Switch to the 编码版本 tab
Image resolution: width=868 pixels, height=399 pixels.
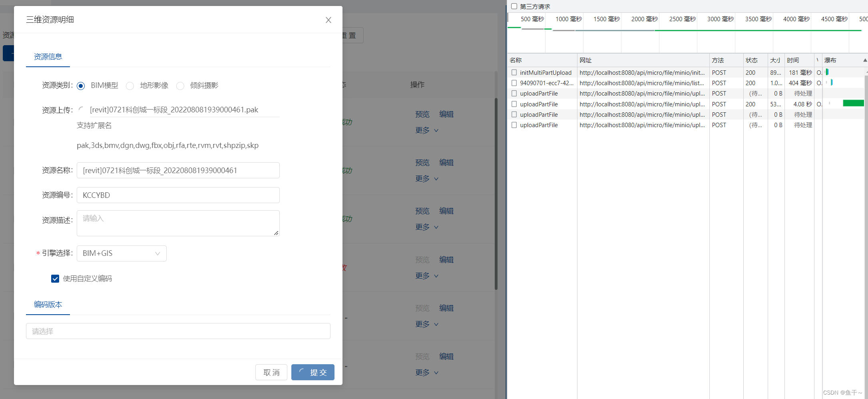click(x=48, y=305)
